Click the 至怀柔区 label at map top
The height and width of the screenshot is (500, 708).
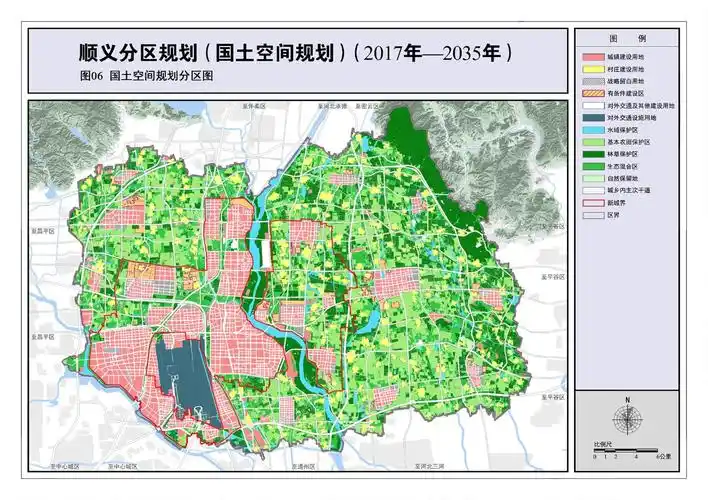pos(254,105)
